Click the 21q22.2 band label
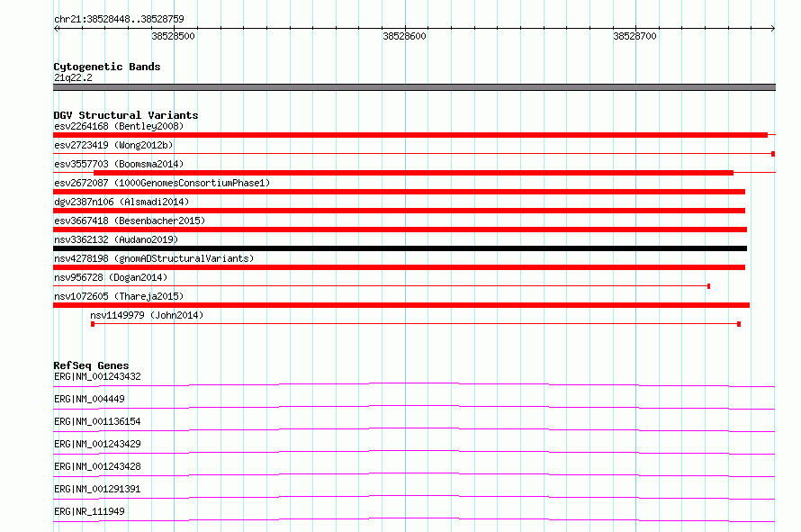Image resolution: width=801 pixels, height=532 pixels. tap(73, 77)
